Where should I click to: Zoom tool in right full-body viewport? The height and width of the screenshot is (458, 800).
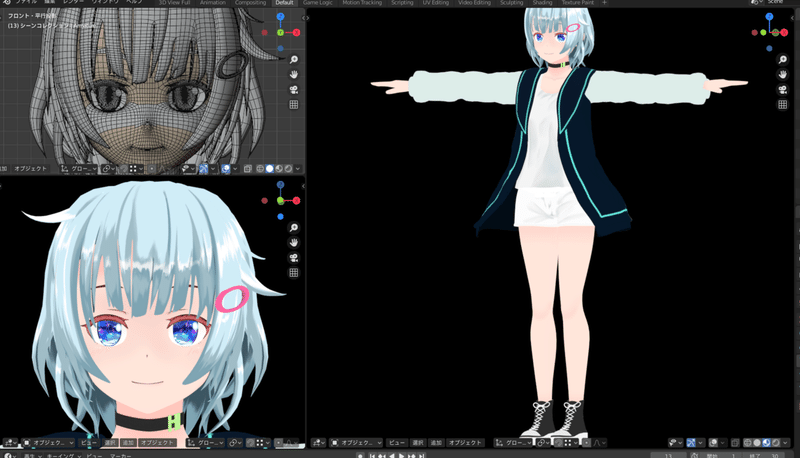783,60
